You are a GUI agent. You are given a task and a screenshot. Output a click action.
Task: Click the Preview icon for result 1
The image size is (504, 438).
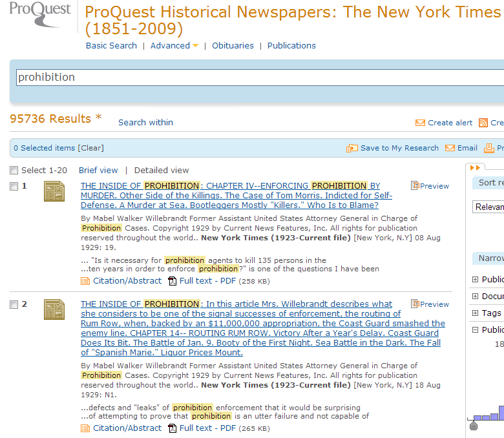415,185
